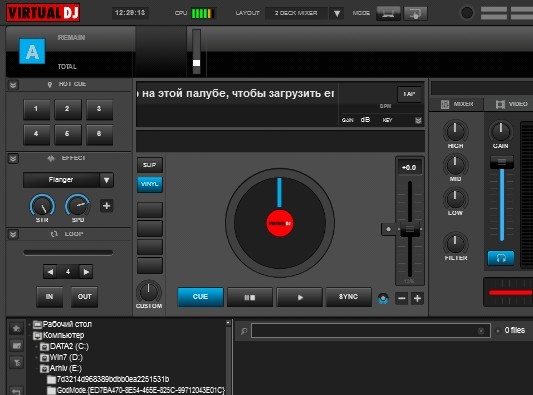Click the channel volume fader handle
Image resolution: width=533 pixels, height=395 pixels.
click(x=502, y=162)
